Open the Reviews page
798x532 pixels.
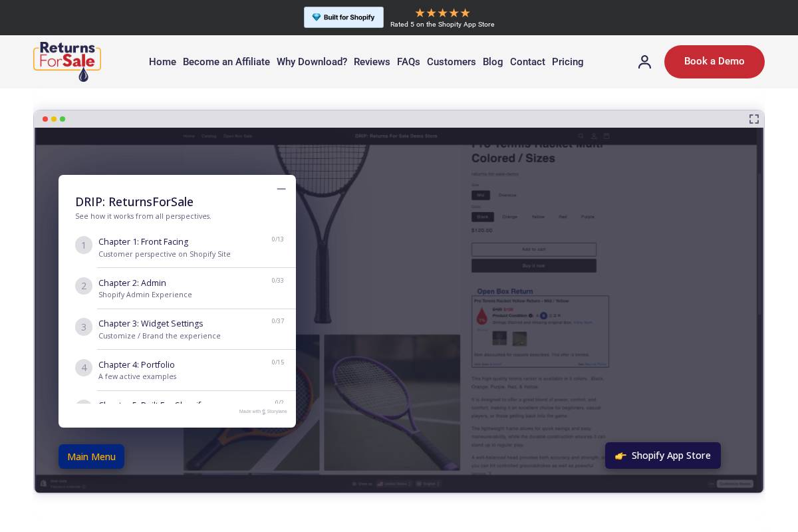pyautogui.click(x=372, y=62)
